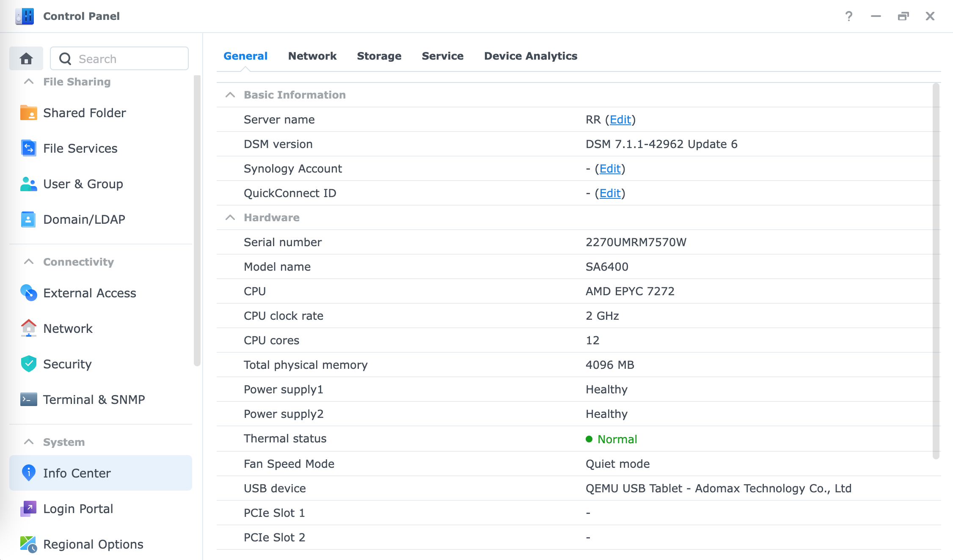
Task: Open the Security shield icon
Action: click(28, 364)
